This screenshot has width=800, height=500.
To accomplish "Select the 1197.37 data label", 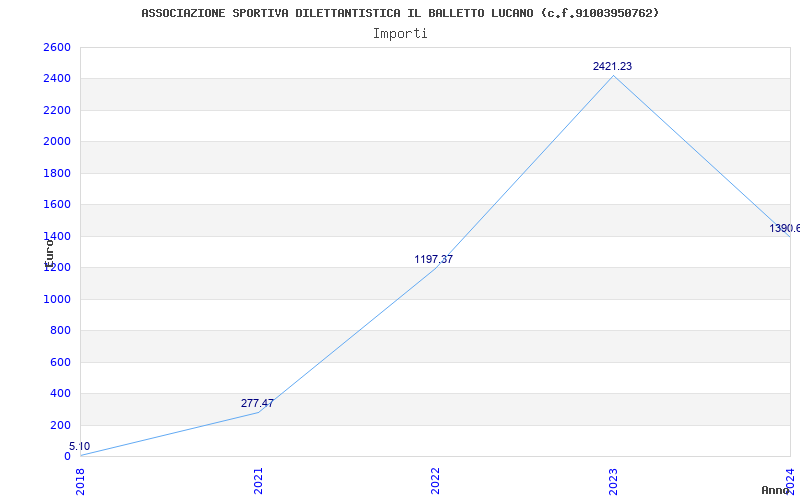I will coord(434,259).
